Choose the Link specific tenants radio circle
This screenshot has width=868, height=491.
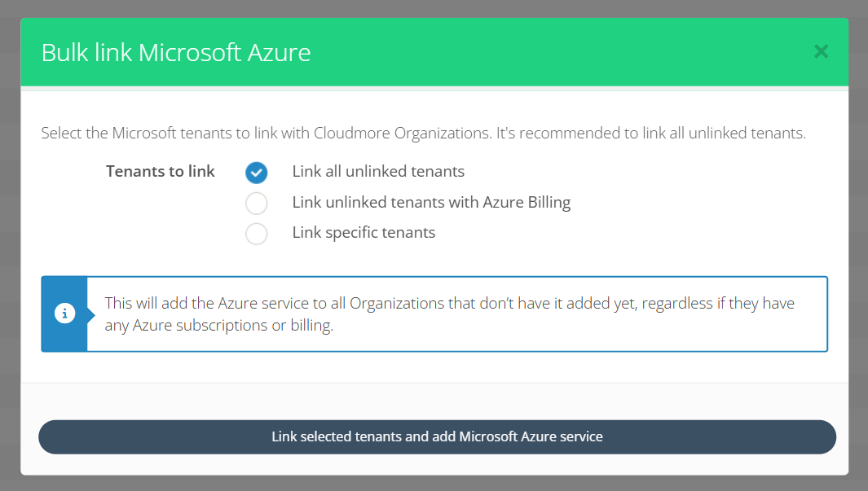pyautogui.click(x=256, y=234)
